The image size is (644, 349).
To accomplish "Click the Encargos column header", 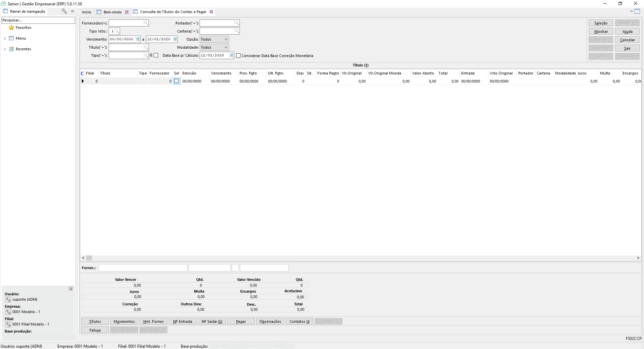I will pos(631,73).
